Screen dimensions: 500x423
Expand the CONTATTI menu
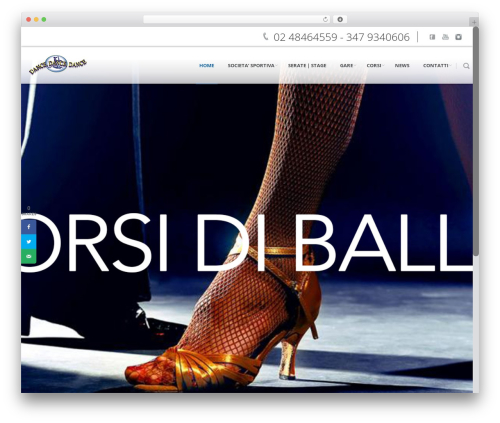[x=437, y=66]
